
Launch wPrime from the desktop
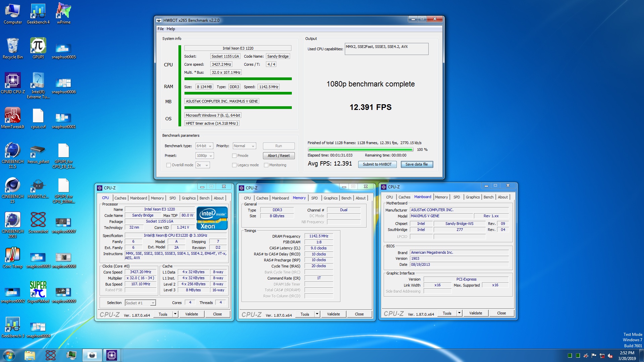[63, 14]
